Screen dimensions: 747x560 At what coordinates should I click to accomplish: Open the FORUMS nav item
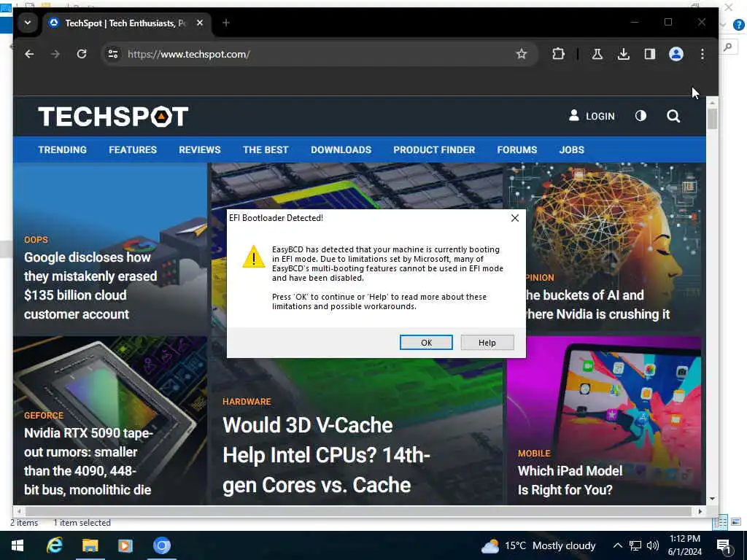[x=517, y=149]
